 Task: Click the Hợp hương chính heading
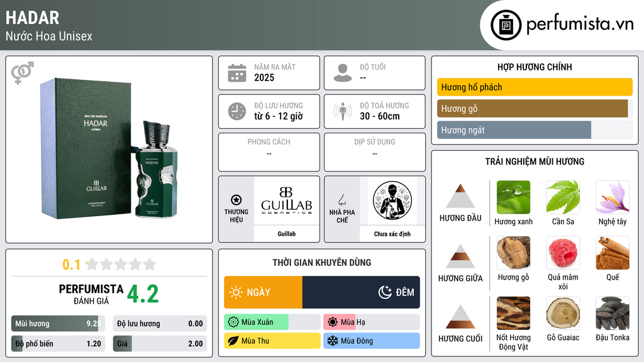(x=535, y=67)
